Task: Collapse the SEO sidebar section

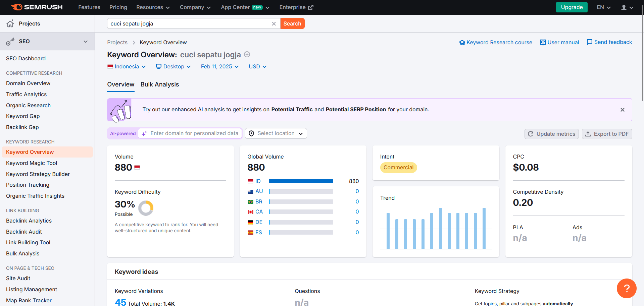Action: 86,42
